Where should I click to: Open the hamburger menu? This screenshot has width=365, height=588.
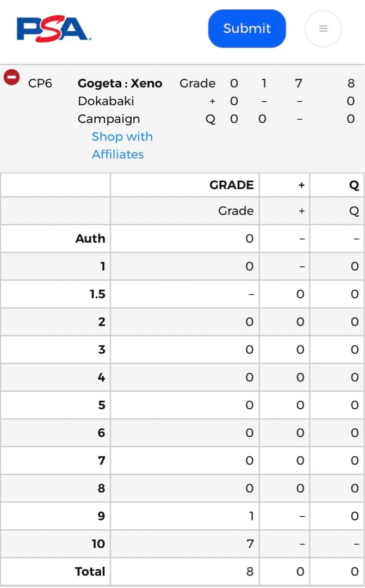click(x=323, y=29)
